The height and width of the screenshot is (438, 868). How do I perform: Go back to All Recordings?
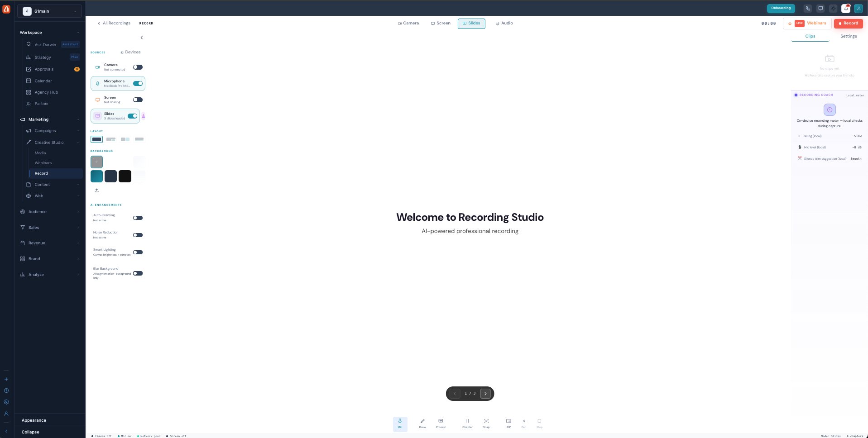coord(114,23)
